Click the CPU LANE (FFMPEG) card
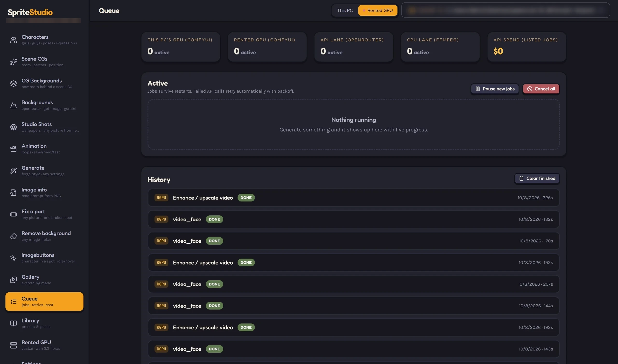Viewport: 618px width, 364px height. pyautogui.click(x=440, y=47)
